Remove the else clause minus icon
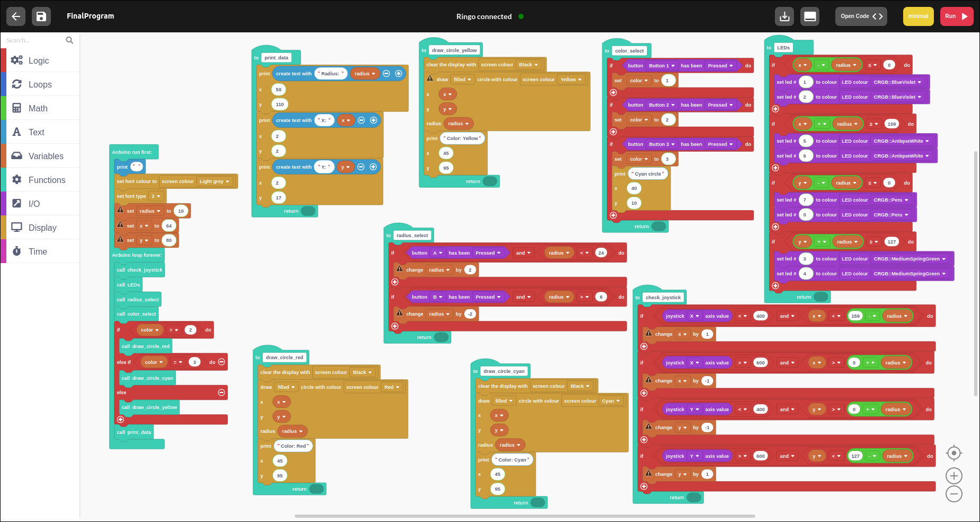Screen dimensions: 980x522 pyautogui.click(x=222, y=393)
